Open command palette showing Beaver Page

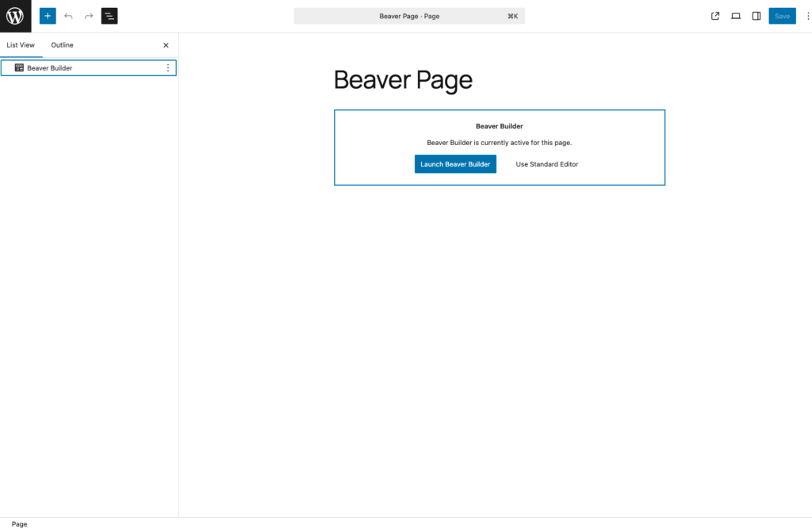pyautogui.click(x=409, y=16)
